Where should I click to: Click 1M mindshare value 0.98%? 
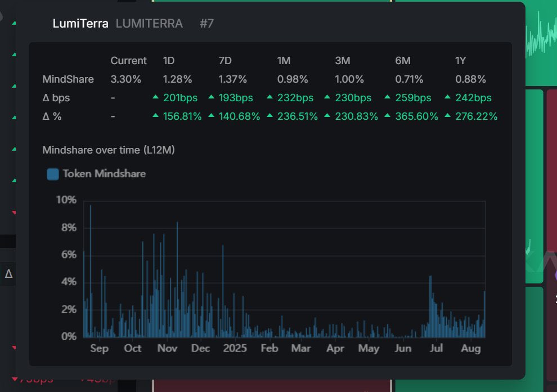tap(293, 79)
